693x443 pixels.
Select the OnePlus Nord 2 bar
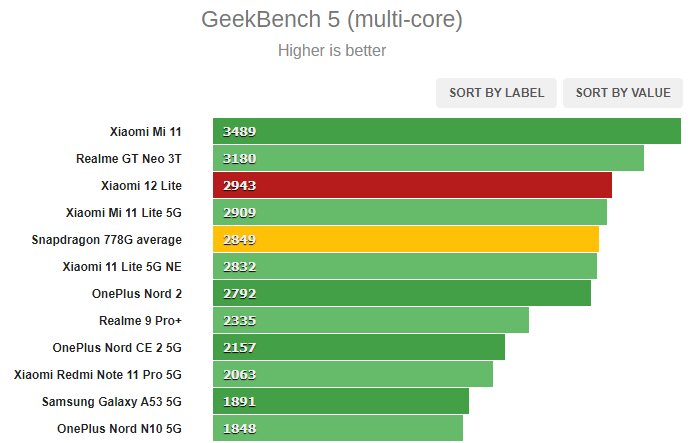click(402, 293)
